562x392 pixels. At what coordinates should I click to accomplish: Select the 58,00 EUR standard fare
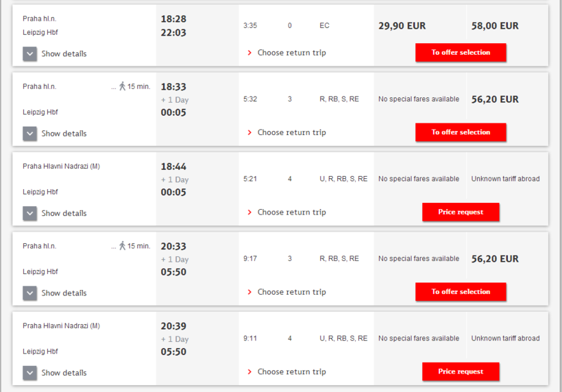pyautogui.click(x=495, y=26)
